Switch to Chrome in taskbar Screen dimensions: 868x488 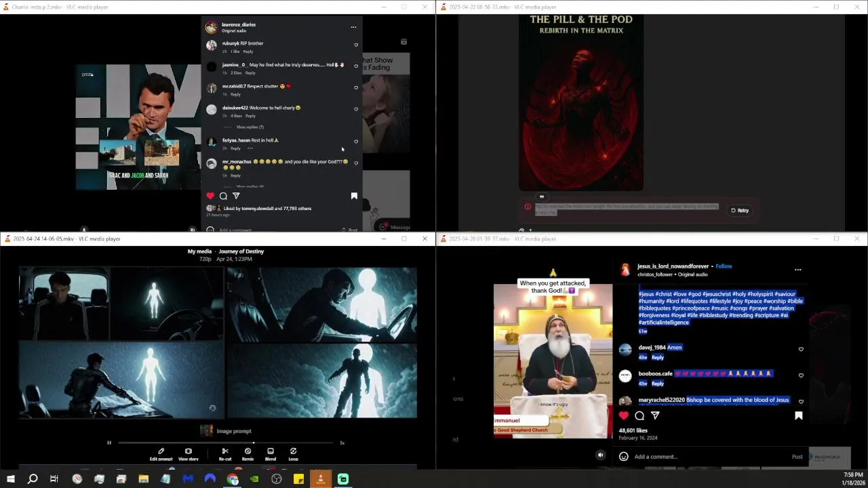[x=233, y=479]
